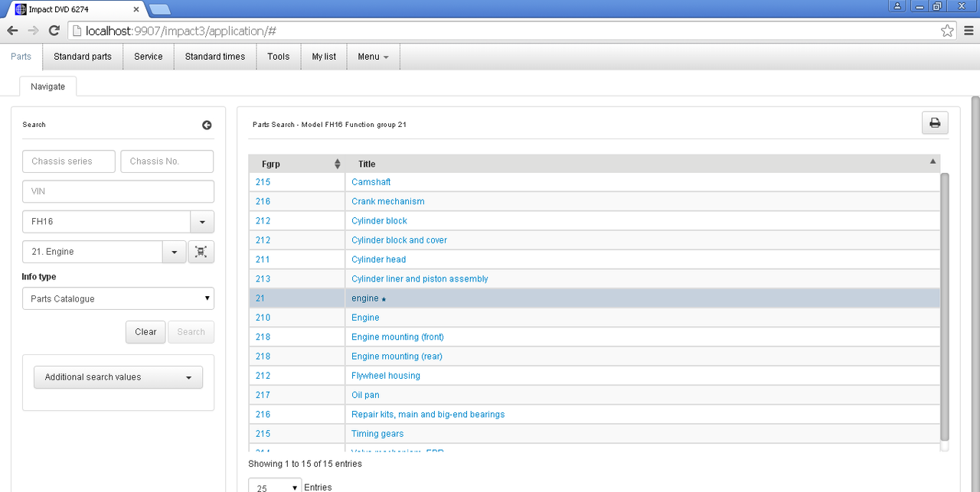Open the FH16 model dropdown
The width and height of the screenshot is (980, 492).
pyautogui.click(x=202, y=222)
